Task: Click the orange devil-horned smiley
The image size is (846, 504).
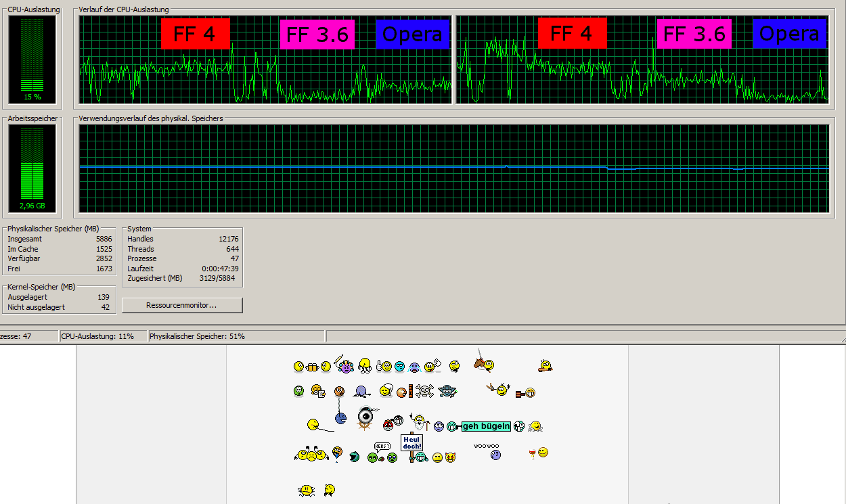Action: coord(450,457)
